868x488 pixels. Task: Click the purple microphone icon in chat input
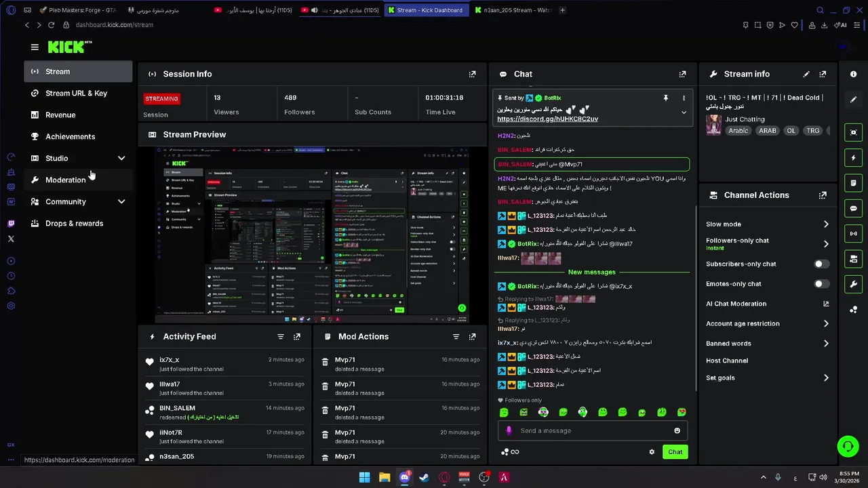tap(509, 430)
